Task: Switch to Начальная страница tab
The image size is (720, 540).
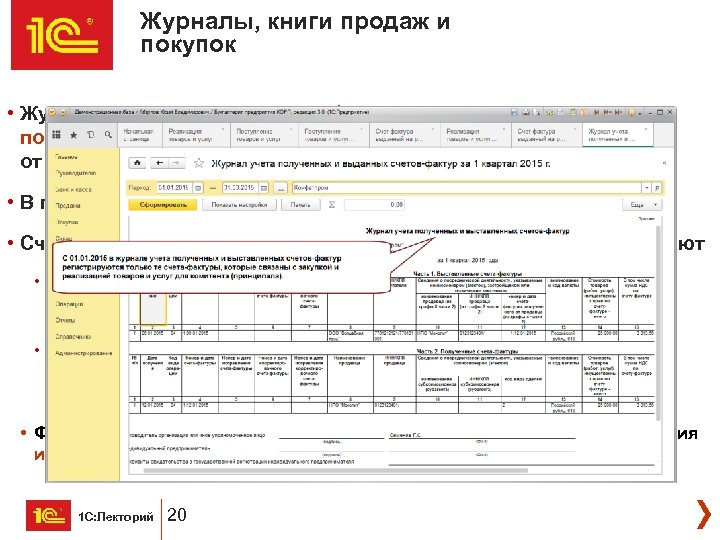Action: tap(138, 135)
